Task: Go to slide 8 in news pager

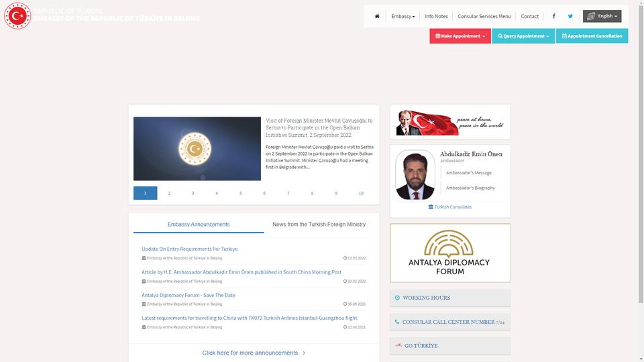Action: coord(312,193)
